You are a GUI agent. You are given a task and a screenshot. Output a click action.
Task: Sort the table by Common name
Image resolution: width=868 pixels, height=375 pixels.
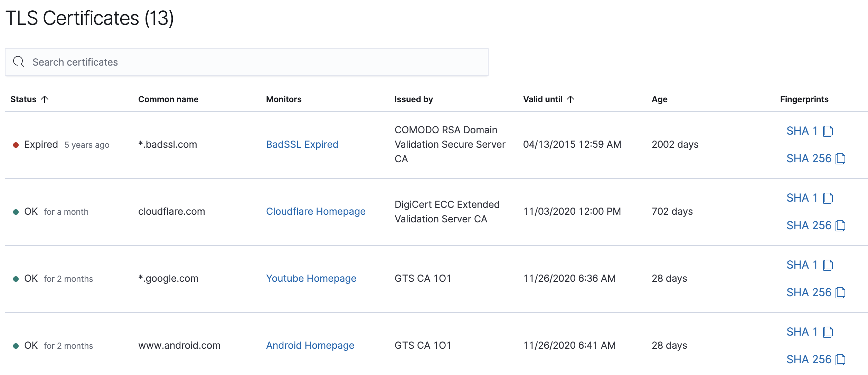(x=168, y=99)
